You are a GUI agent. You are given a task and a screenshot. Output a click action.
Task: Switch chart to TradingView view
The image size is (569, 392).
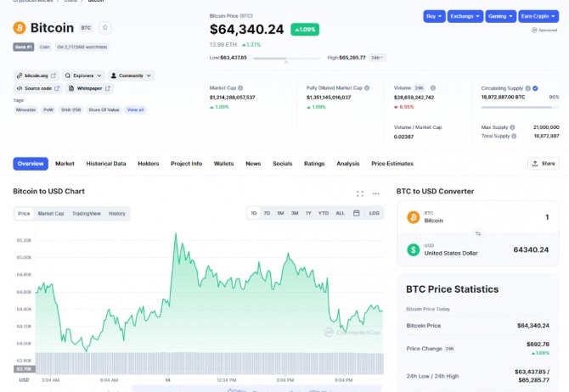tap(86, 214)
